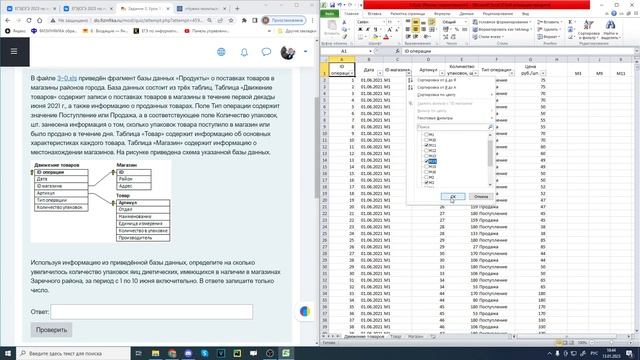640x360 pixels.
Task: Open messages chat bubble icon
Action: pos(266,52)
